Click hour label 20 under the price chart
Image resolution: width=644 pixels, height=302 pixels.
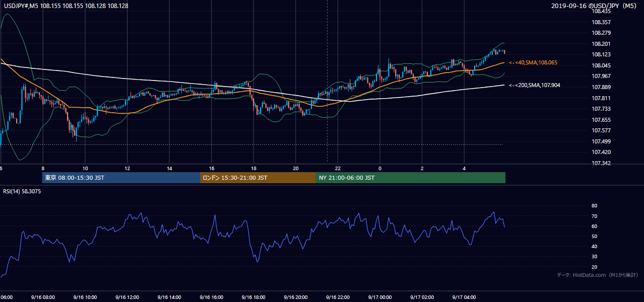pyautogui.click(x=296, y=168)
